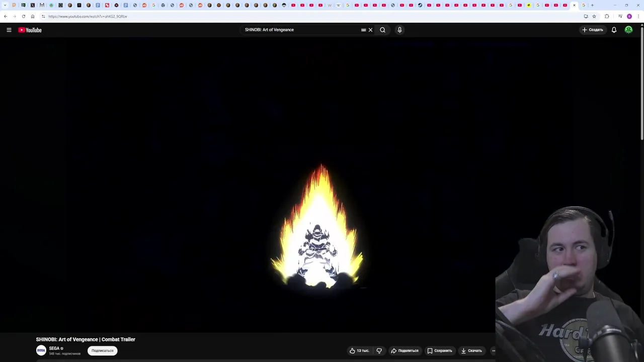Open the more actions three-dot menu
The width and height of the screenshot is (644, 362).
[494, 350]
